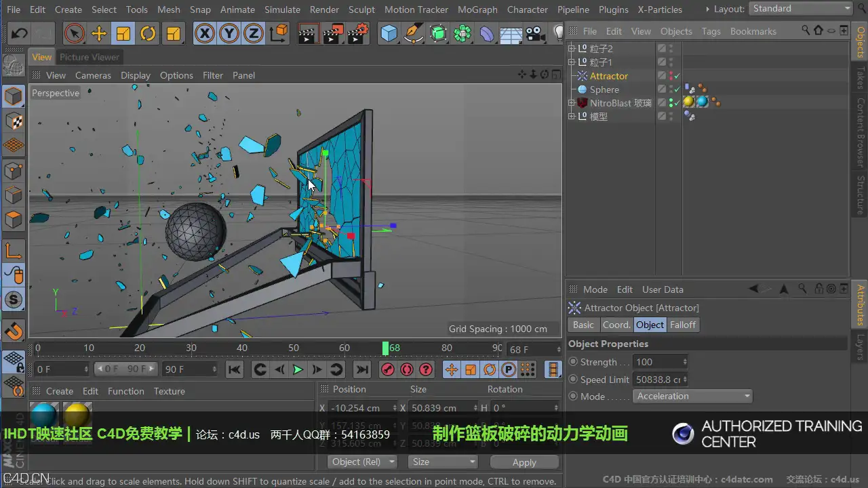
Task: Expand the 粒子1 object tree
Action: pyautogui.click(x=572, y=62)
